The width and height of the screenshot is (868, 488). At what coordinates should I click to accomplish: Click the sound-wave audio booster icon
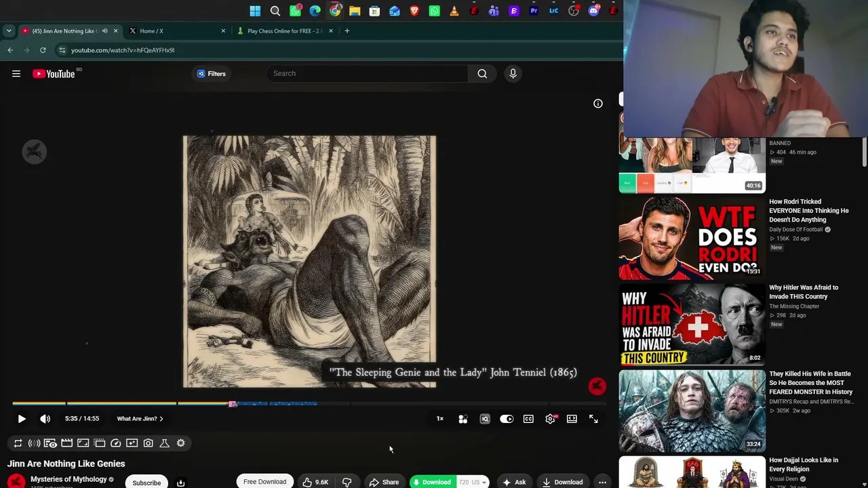pyautogui.click(x=34, y=443)
